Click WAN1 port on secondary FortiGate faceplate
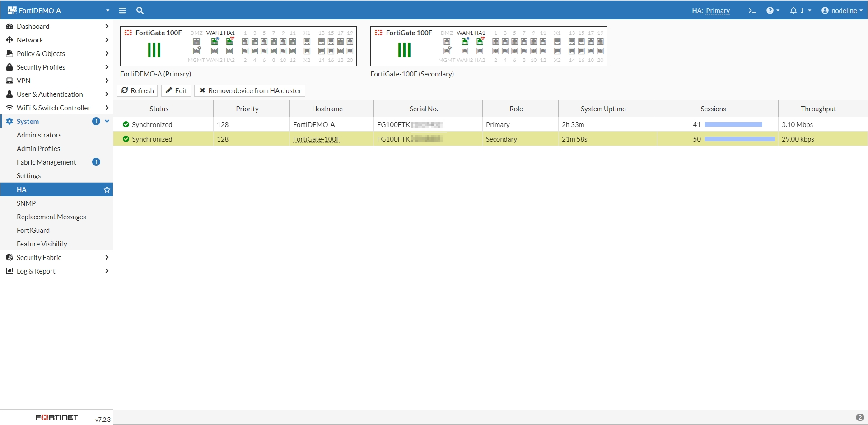This screenshot has width=868, height=425. coord(465,41)
